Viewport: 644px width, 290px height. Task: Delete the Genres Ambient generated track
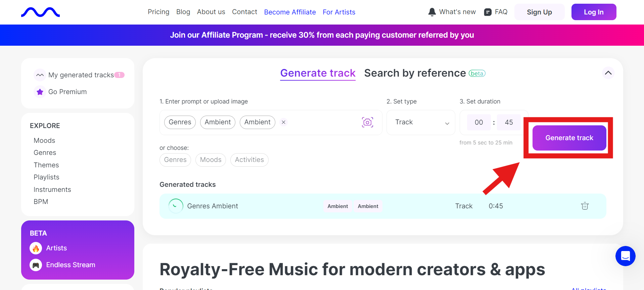[x=585, y=206]
